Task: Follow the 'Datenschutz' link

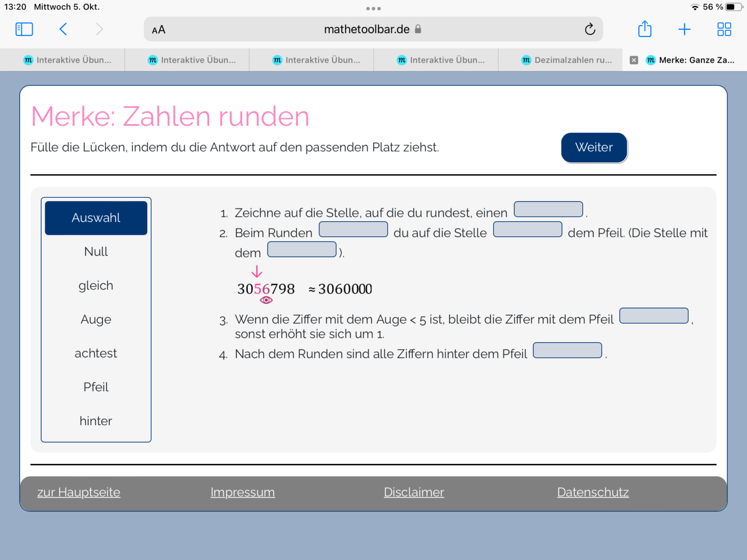Action: pos(593,492)
